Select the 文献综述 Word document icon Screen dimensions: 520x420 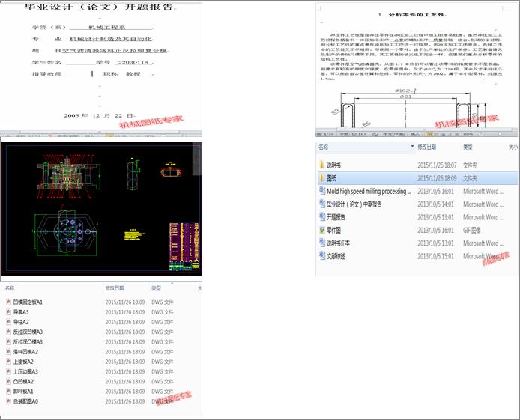(x=321, y=256)
